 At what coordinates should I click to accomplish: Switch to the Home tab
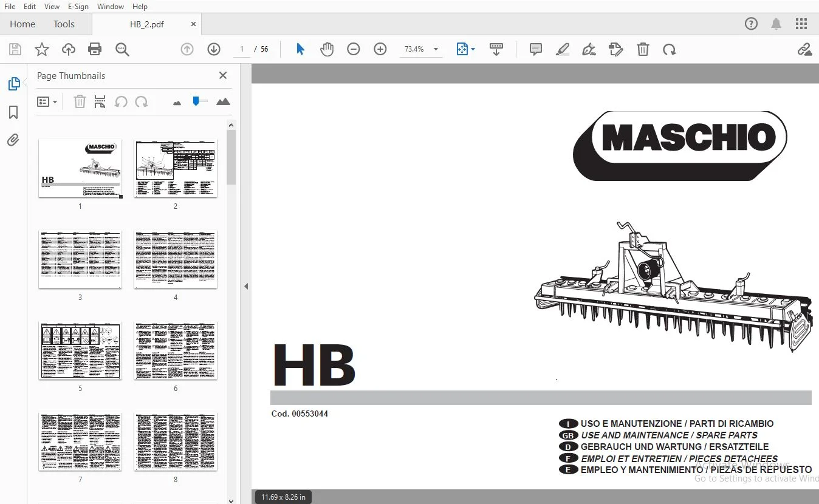coord(22,24)
